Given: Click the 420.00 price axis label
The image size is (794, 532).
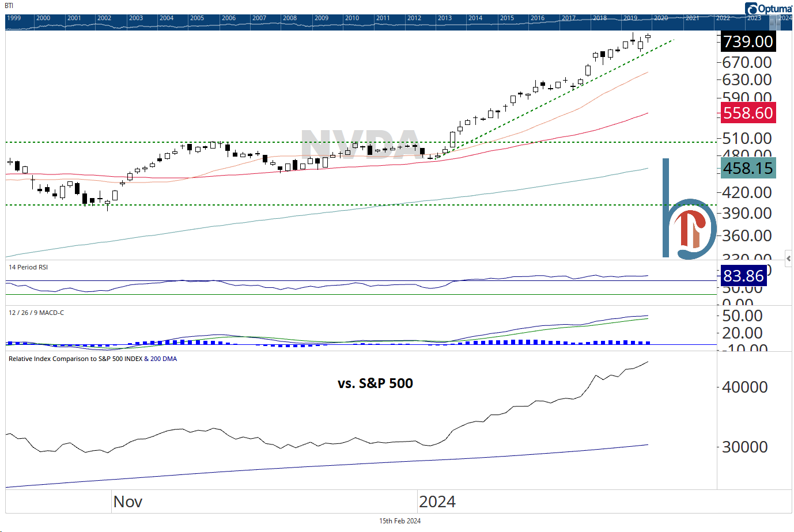Looking at the screenshot, I should point(747,192).
